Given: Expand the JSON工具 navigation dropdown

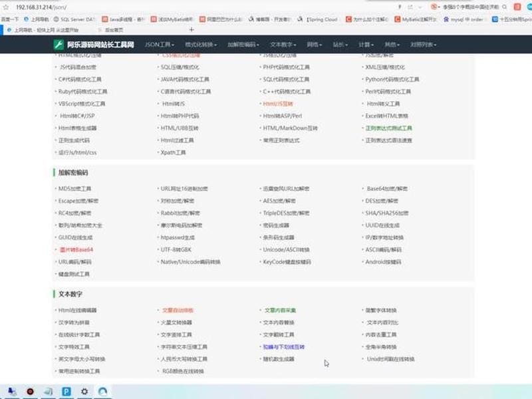Looking at the screenshot, I should pos(160,45).
